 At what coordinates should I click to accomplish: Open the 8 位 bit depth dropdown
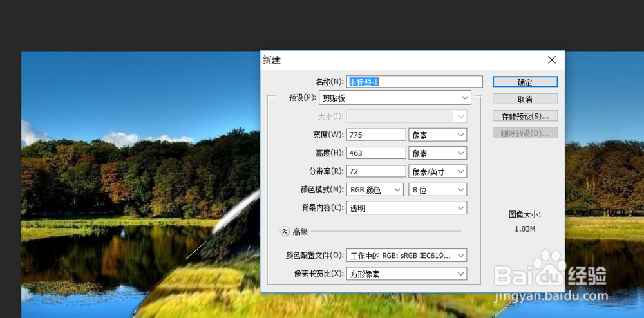tap(438, 190)
